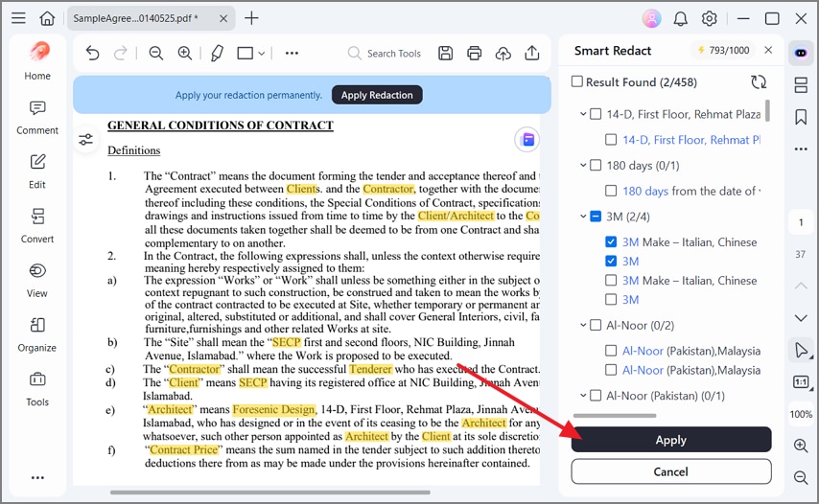Check the 14-D, First Floor group checkbox
This screenshot has height=504, width=819.
click(x=596, y=114)
